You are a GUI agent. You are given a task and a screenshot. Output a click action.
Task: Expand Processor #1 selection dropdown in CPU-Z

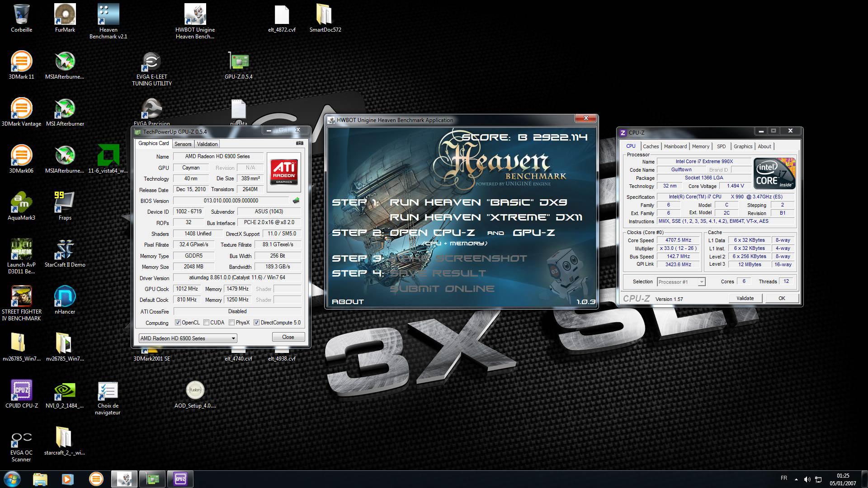pyautogui.click(x=681, y=282)
